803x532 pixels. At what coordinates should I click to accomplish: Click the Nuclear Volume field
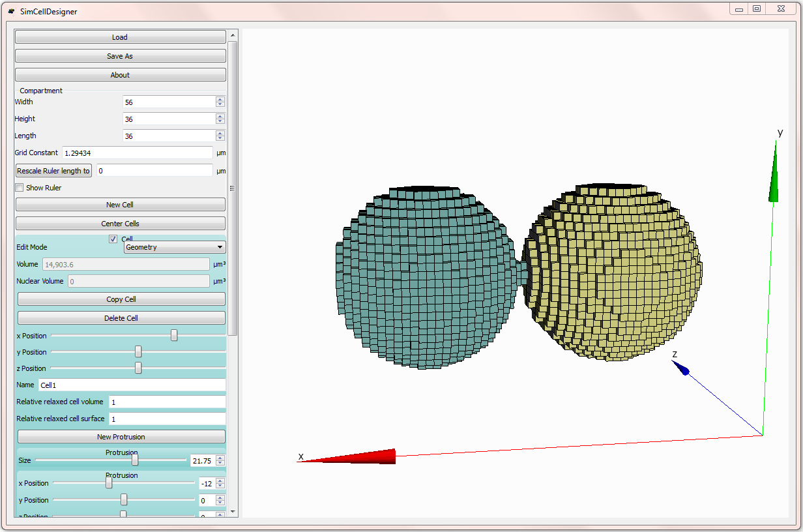(x=139, y=281)
